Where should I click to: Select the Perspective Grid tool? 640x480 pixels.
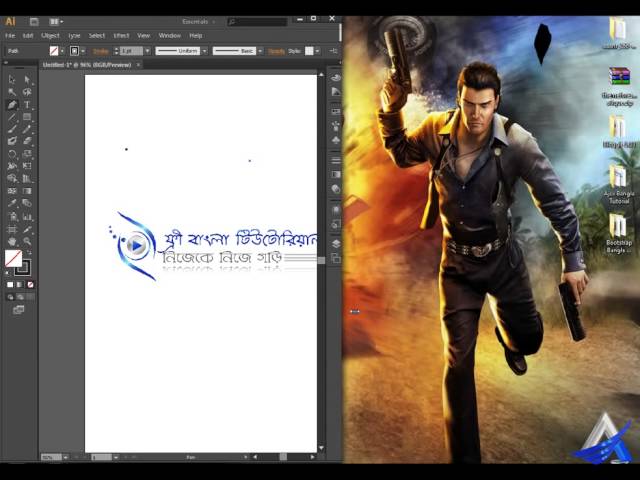pyautogui.click(x=27, y=178)
